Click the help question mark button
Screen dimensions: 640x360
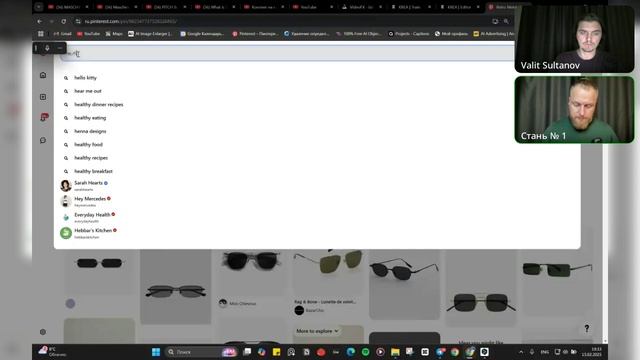(587, 328)
